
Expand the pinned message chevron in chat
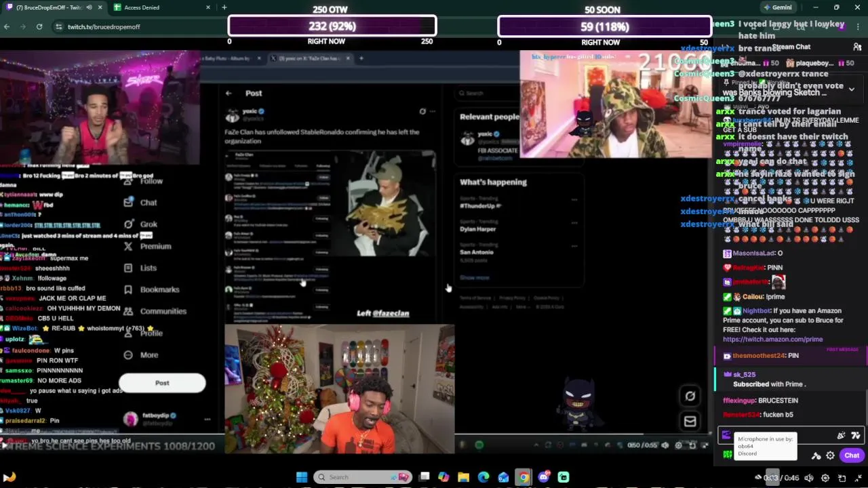coord(852,89)
